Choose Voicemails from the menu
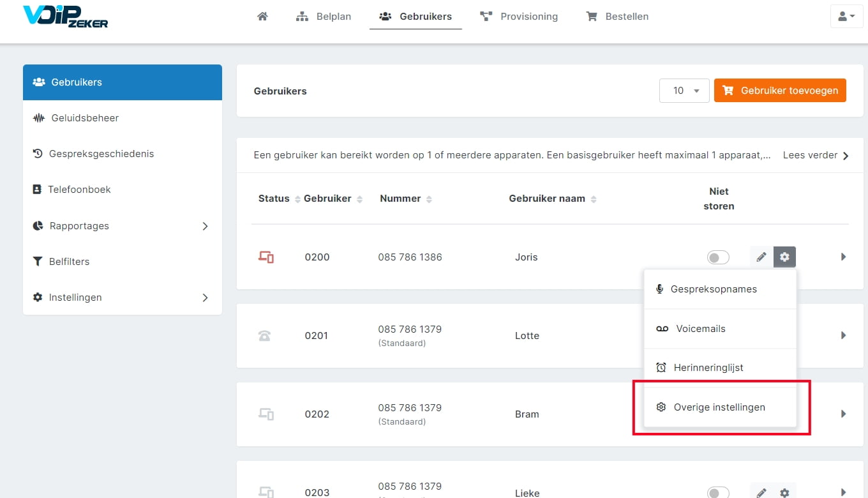The image size is (868, 498). [x=721, y=329]
